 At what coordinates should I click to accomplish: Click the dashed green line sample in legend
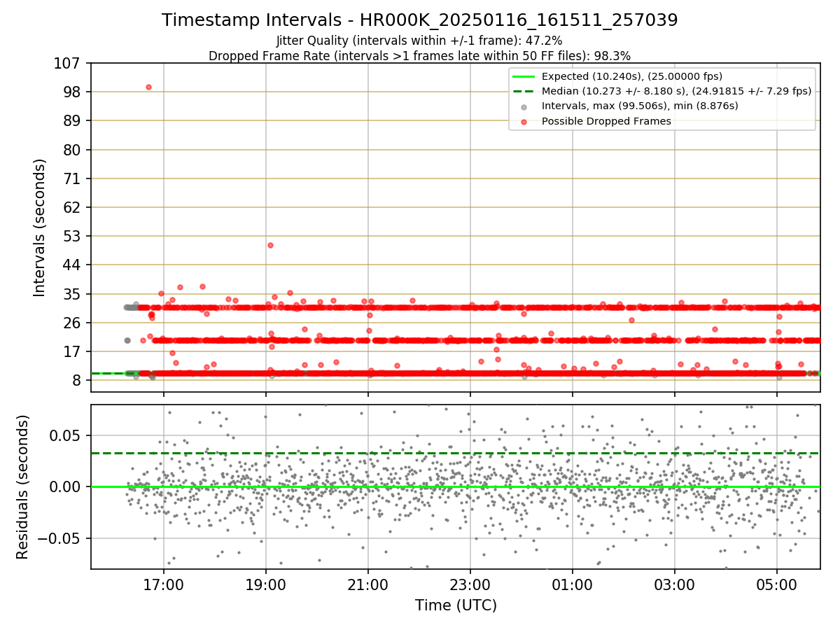click(x=524, y=91)
